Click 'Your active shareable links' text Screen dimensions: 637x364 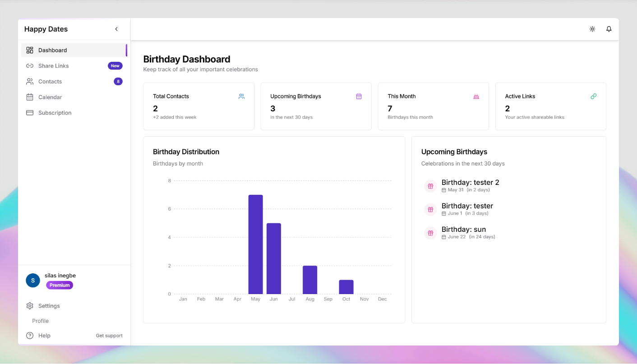(535, 117)
